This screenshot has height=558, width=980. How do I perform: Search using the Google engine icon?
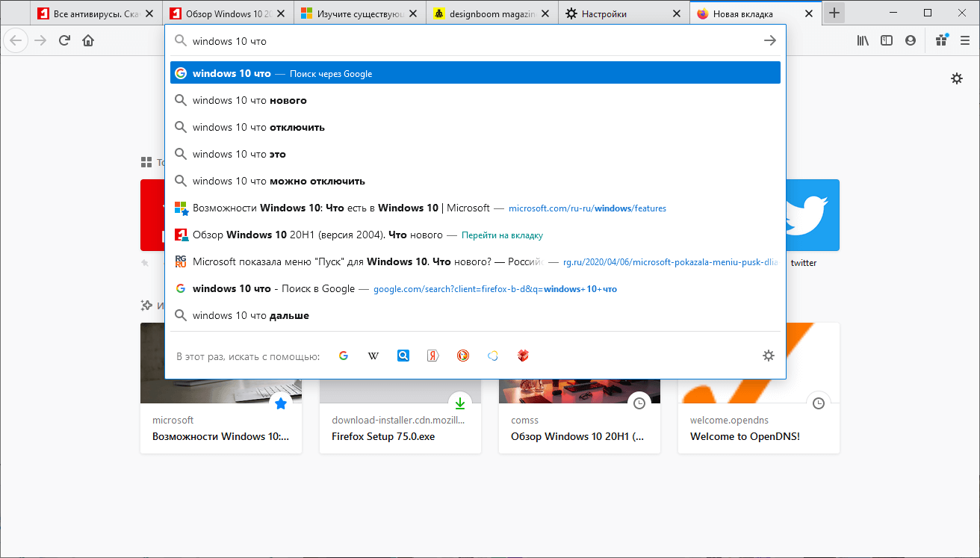344,356
